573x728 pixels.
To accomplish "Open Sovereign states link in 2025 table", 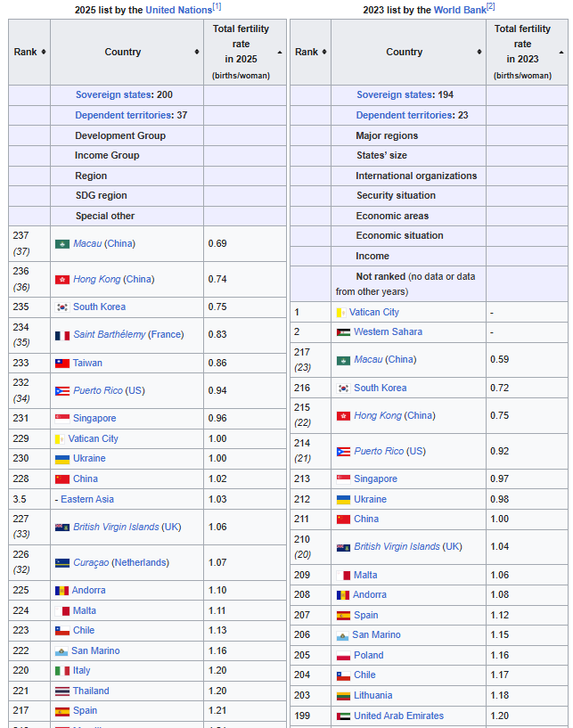I will (114, 94).
